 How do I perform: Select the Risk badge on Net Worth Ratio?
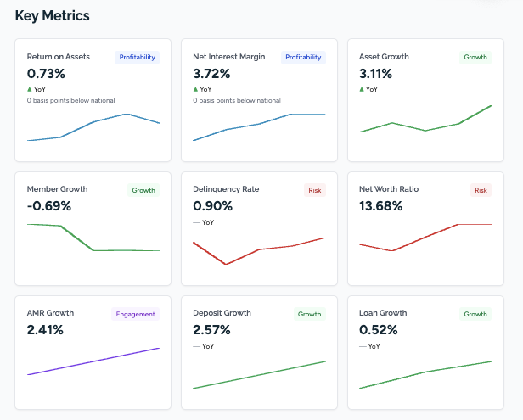click(481, 190)
